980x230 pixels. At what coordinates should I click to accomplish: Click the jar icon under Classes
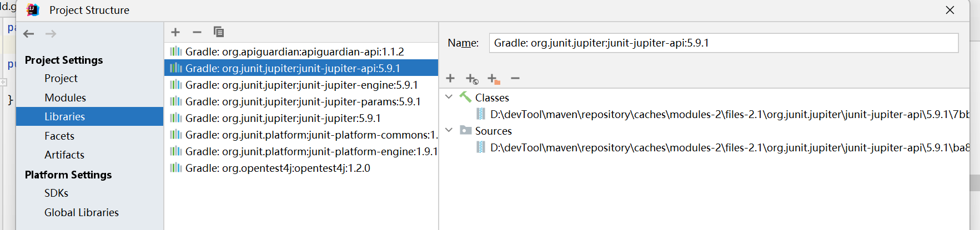(x=481, y=114)
